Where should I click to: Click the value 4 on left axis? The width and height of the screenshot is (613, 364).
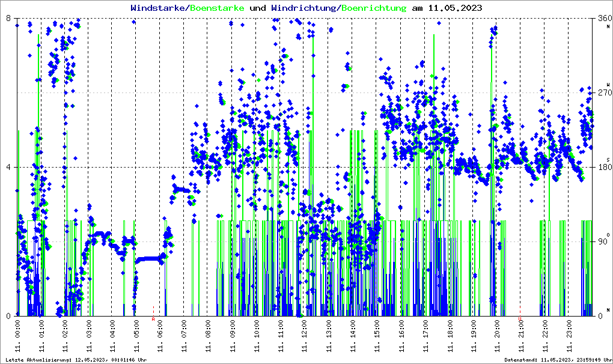coord(8,168)
